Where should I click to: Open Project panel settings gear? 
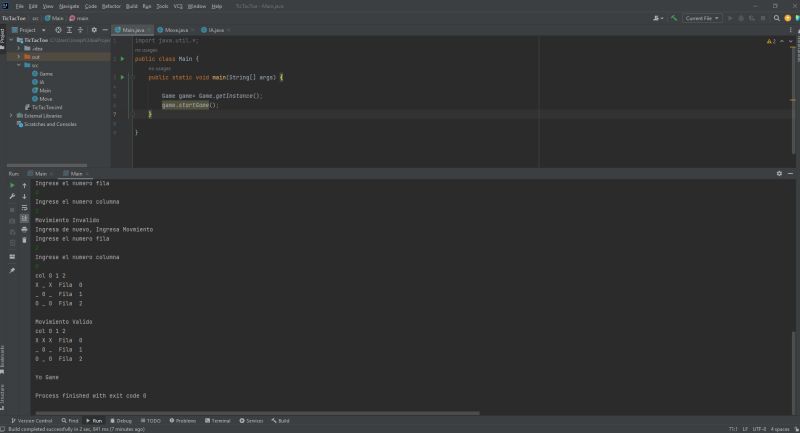click(x=94, y=30)
